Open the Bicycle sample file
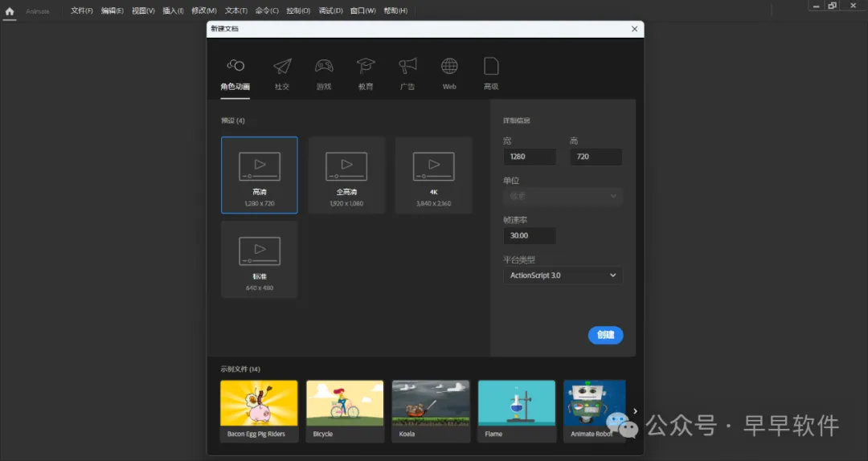This screenshot has height=461, width=868. (x=345, y=410)
